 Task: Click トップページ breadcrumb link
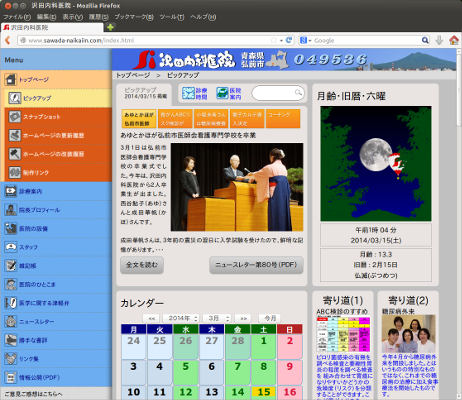pos(133,75)
